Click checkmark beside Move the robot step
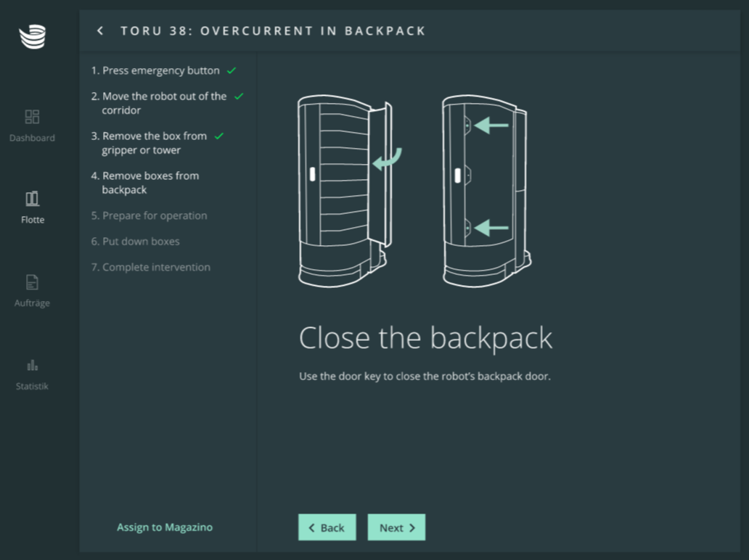The height and width of the screenshot is (560, 749). [x=239, y=96]
